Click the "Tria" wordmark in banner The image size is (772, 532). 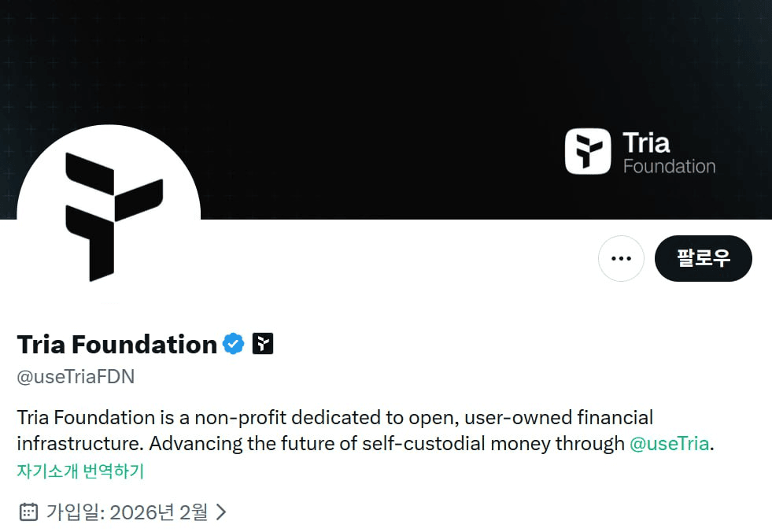(646, 142)
